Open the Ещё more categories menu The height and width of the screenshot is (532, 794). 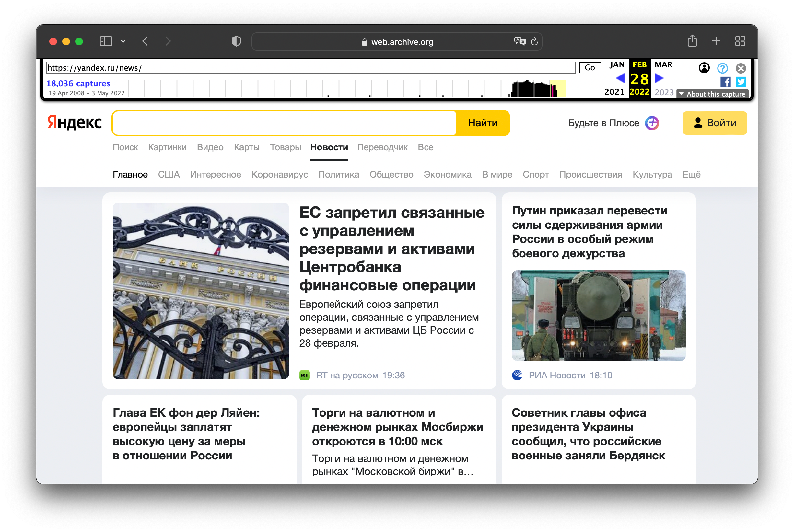tap(691, 174)
